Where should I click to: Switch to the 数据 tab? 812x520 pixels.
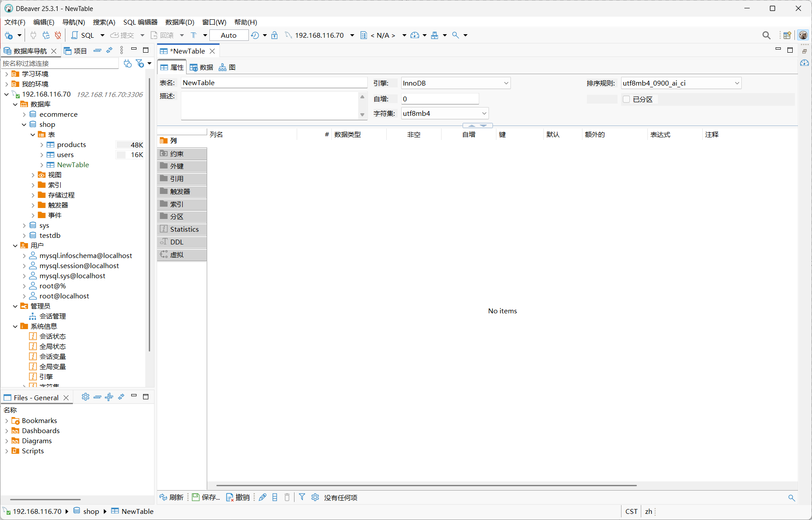click(201, 67)
